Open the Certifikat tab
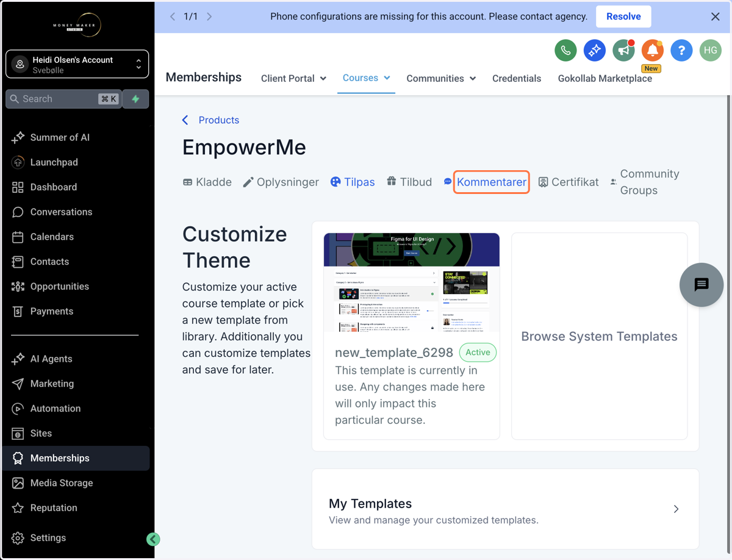 tap(569, 182)
